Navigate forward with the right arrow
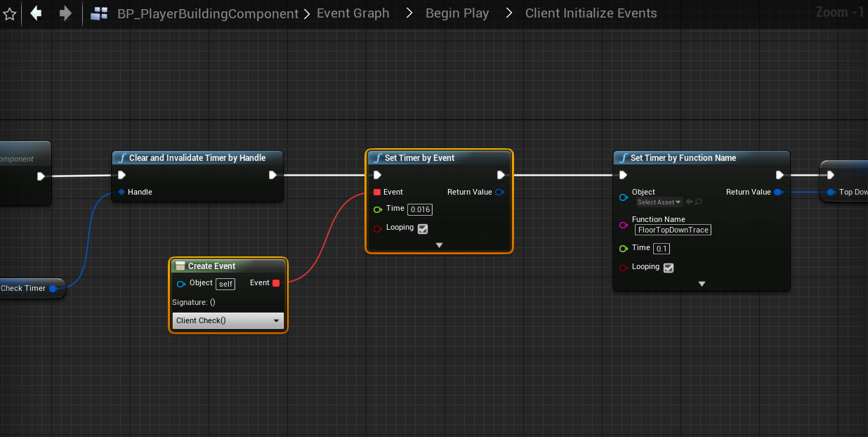 (x=65, y=13)
